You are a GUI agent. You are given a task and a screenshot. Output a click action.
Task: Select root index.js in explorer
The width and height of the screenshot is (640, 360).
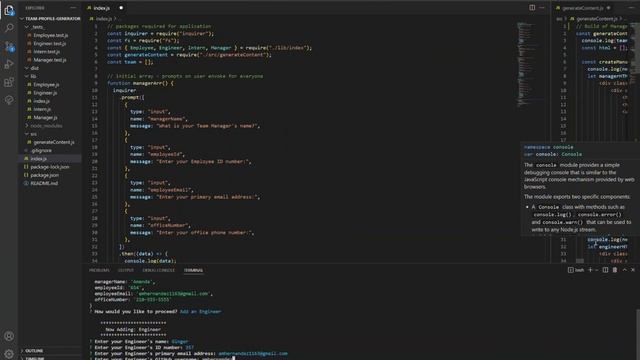point(50,158)
